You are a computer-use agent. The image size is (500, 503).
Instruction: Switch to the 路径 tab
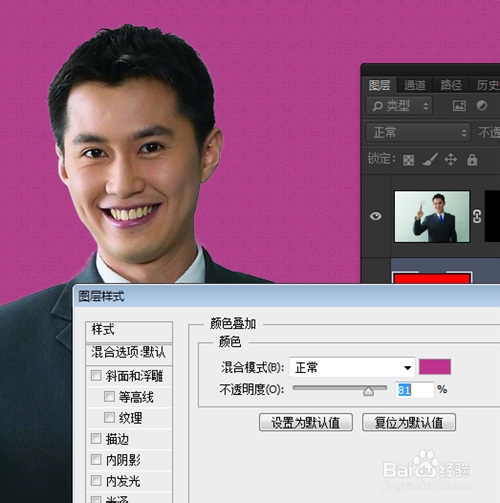451,85
